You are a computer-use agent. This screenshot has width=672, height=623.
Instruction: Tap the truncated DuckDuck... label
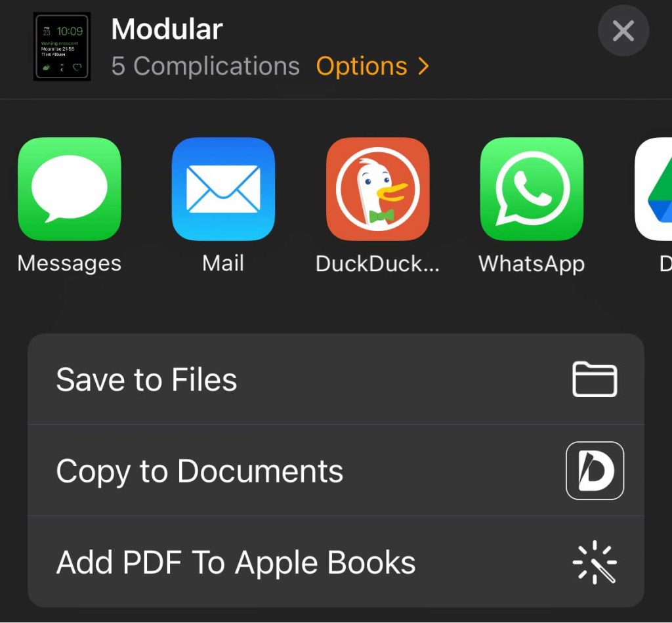[377, 264]
